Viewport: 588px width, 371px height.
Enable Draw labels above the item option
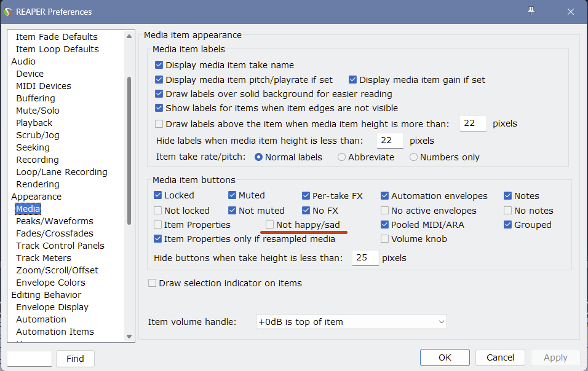coord(159,123)
